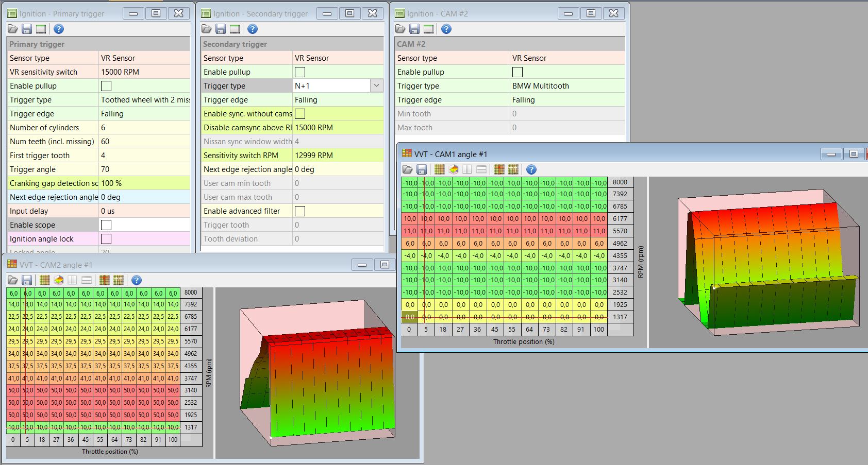This screenshot has width=868, height=465.
Task: Open help for CAM #2 window
Action: (446, 29)
